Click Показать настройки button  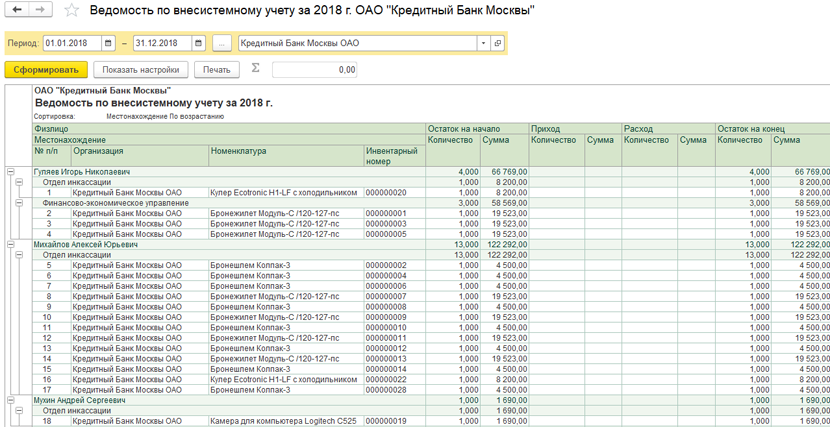click(141, 70)
